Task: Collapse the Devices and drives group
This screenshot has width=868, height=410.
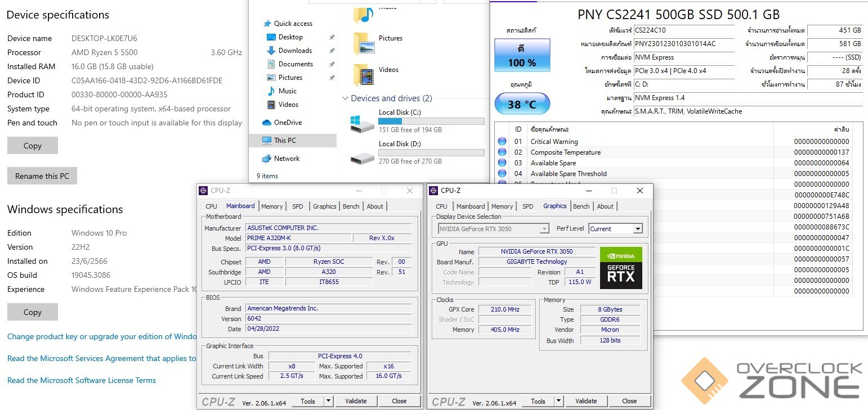Action: click(x=345, y=98)
